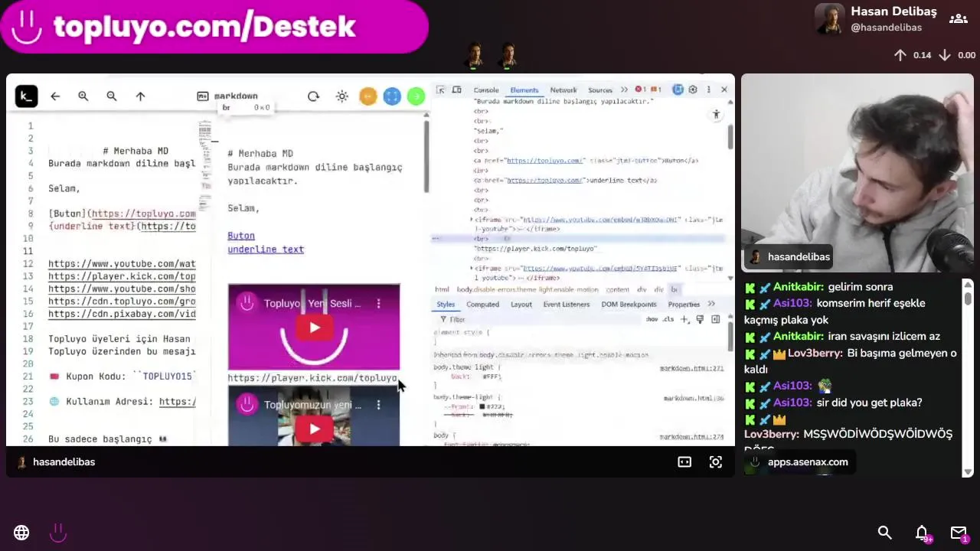
Task: Add a new style rule with plus icon
Action: [684, 319]
